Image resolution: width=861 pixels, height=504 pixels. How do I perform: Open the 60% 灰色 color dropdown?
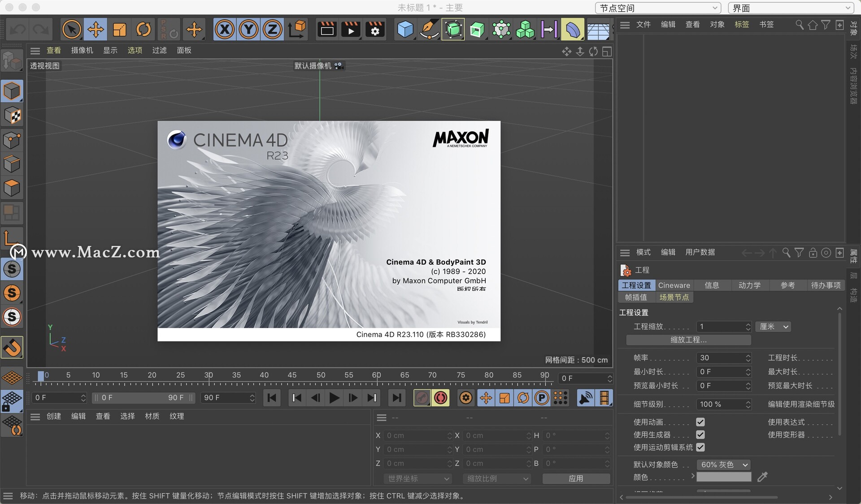click(724, 465)
